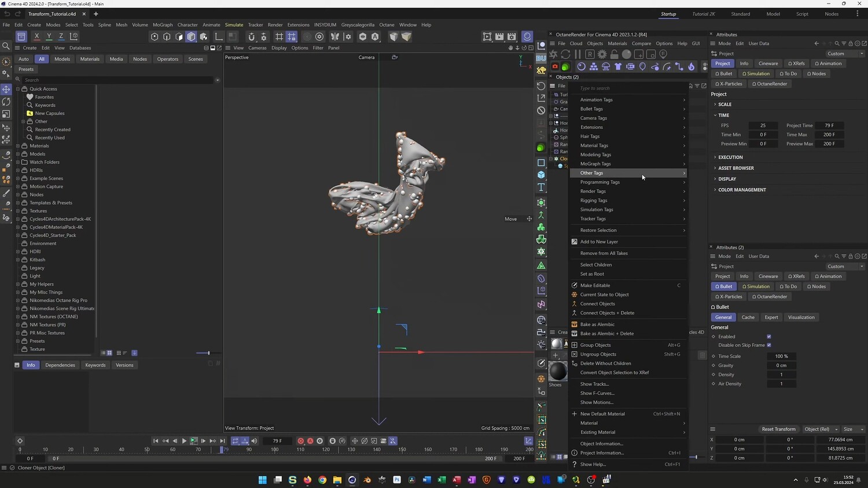Image resolution: width=868 pixels, height=488 pixels.
Task: Open the Custom layout dropdown in Attributes
Action: [x=845, y=54]
